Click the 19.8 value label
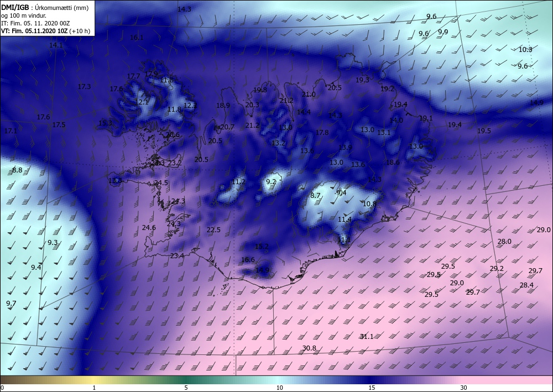 tap(260, 90)
